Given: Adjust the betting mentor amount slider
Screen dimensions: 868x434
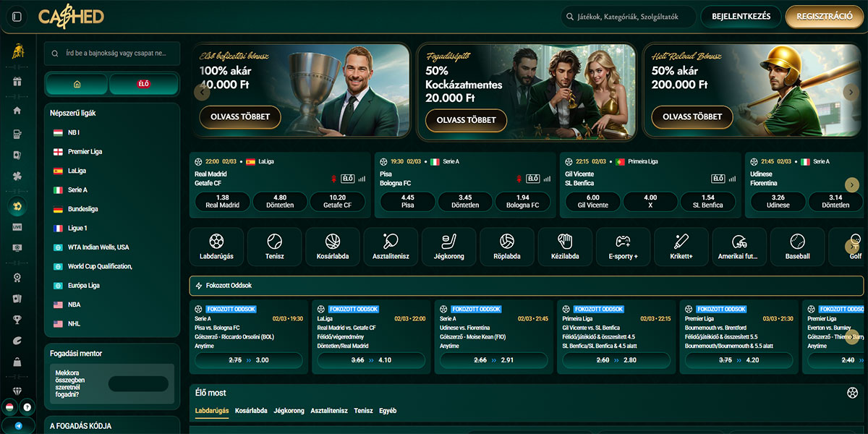Looking at the screenshot, I should [x=138, y=384].
